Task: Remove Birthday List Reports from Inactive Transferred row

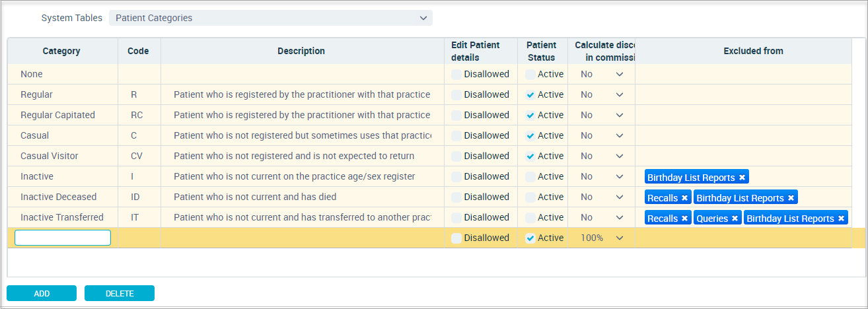Action: pos(841,219)
